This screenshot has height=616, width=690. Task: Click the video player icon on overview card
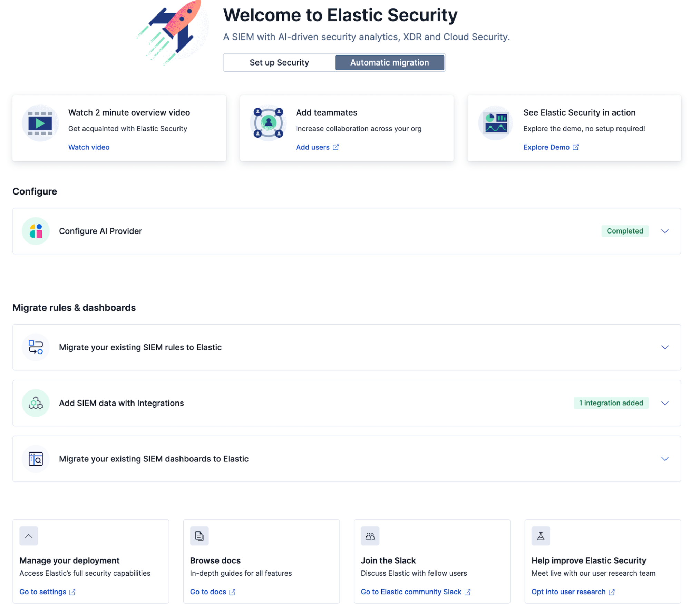click(x=40, y=123)
